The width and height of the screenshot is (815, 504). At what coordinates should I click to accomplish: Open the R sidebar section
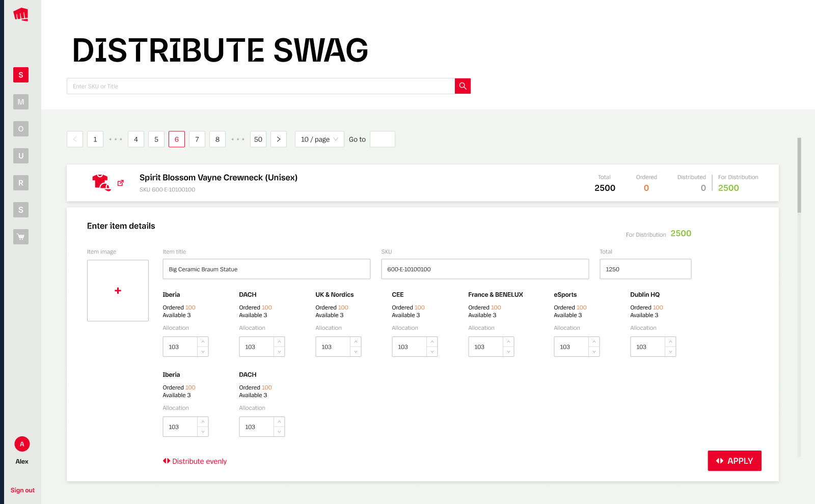pyautogui.click(x=21, y=183)
